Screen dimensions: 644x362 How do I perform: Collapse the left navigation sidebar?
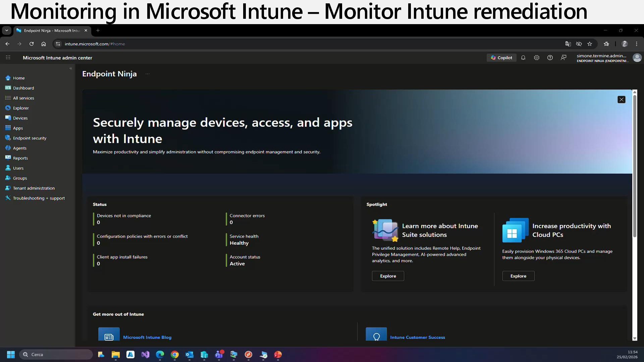pyautogui.click(x=71, y=68)
